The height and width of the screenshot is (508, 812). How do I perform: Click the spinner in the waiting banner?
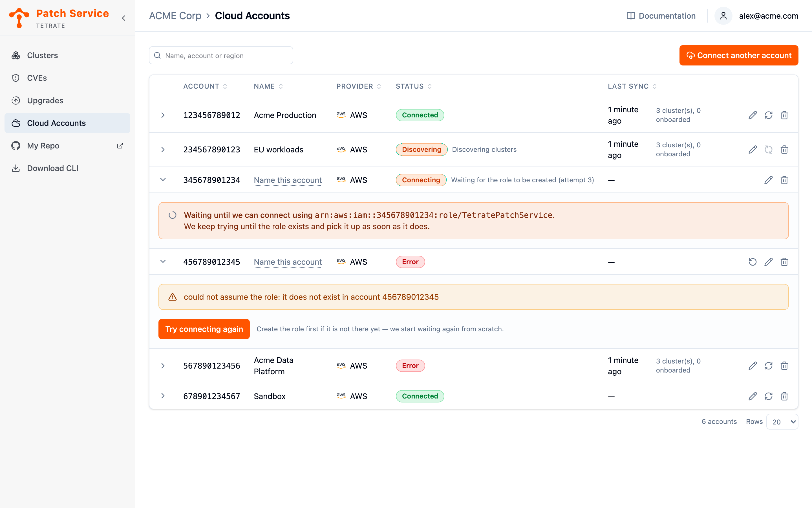(x=173, y=215)
